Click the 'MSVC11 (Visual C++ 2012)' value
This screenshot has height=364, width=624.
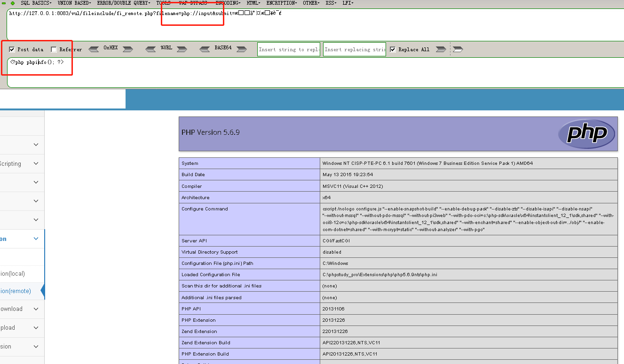click(352, 186)
